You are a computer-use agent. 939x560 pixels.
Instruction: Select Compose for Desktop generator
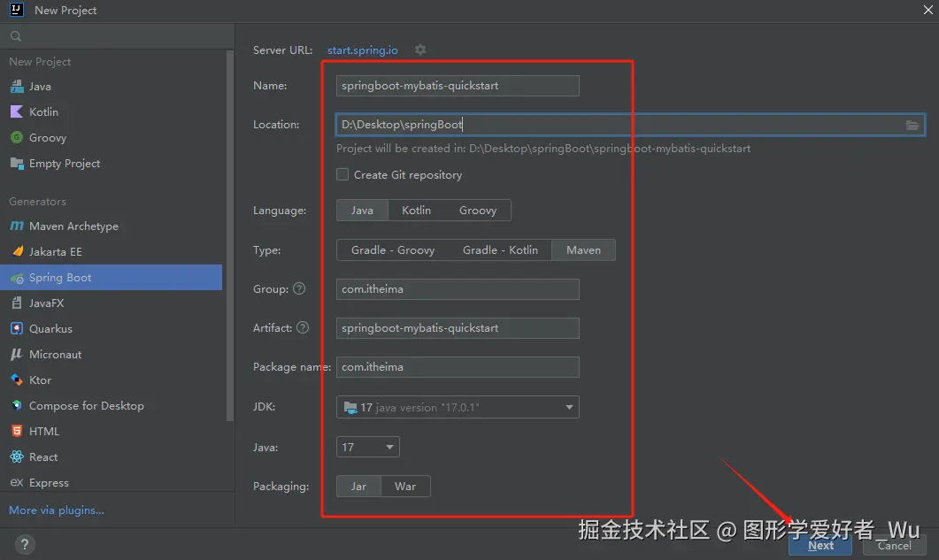coord(111,405)
